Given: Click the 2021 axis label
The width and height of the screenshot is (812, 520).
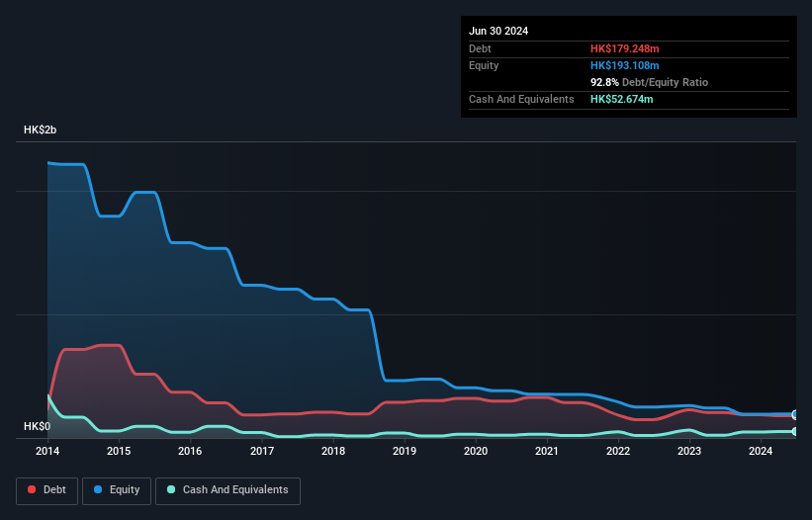Looking at the screenshot, I should click(x=547, y=451).
